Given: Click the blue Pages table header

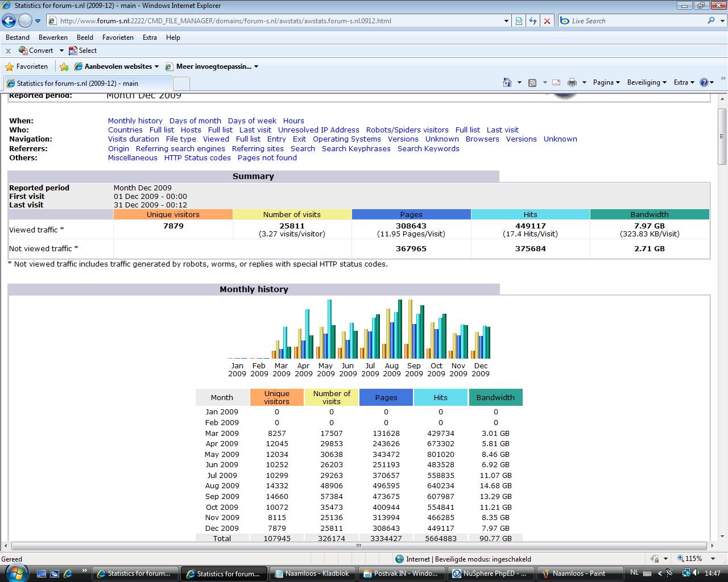Looking at the screenshot, I should (x=386, y=397).
